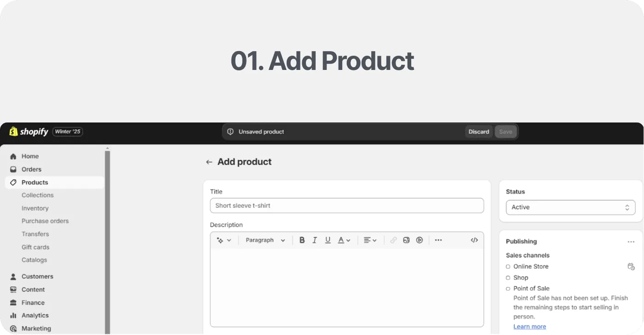
Task: Click the insert video icon
Action: click(x=419, y=240)
